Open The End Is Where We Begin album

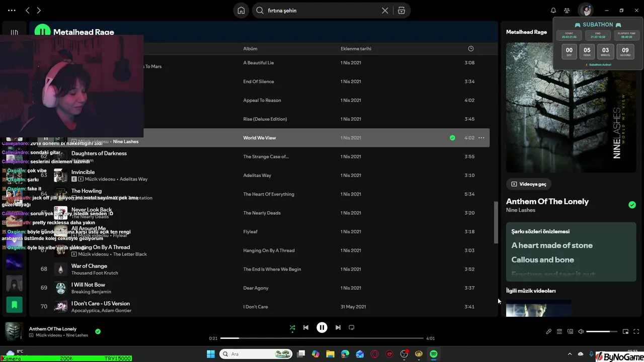point(272,269)
